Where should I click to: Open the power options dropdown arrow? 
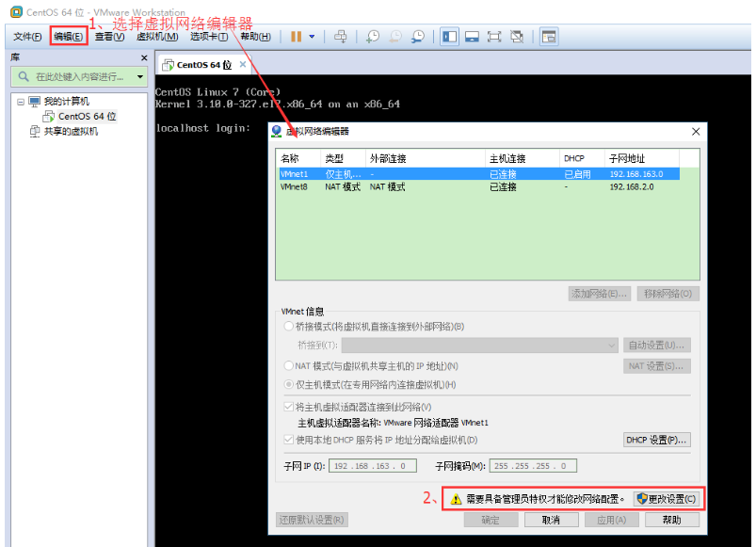(x=312, y=37)
